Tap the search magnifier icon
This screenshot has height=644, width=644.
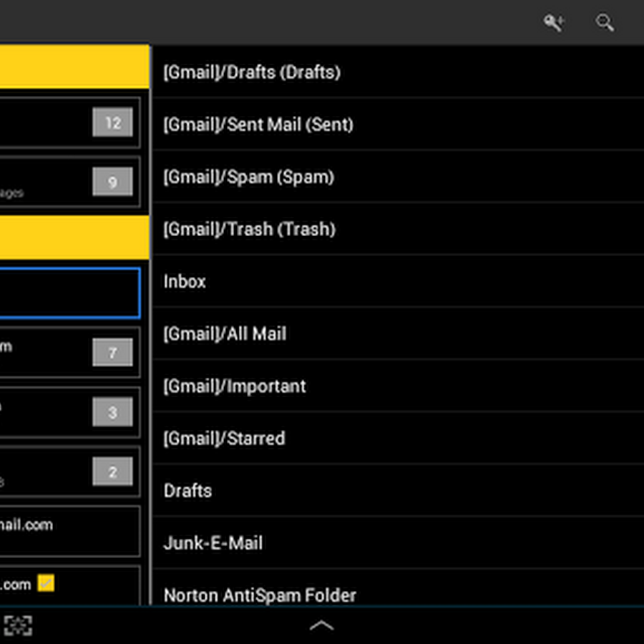[605, 23]
